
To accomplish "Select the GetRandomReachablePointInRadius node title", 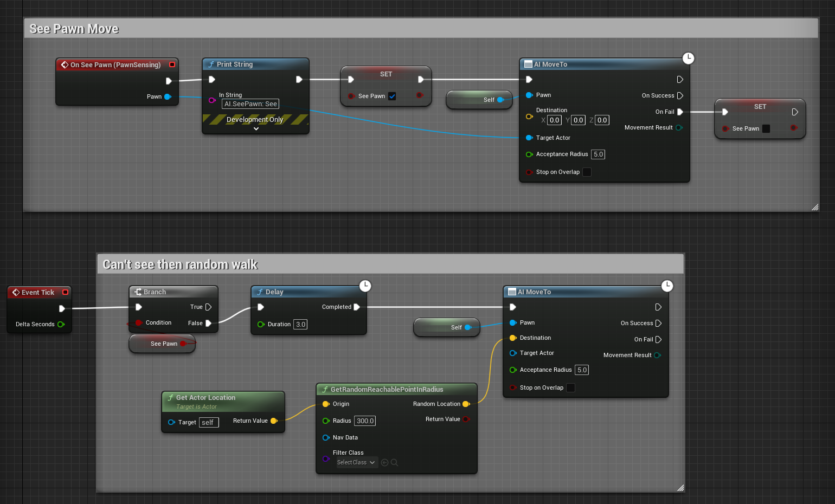I will point(387,389).
